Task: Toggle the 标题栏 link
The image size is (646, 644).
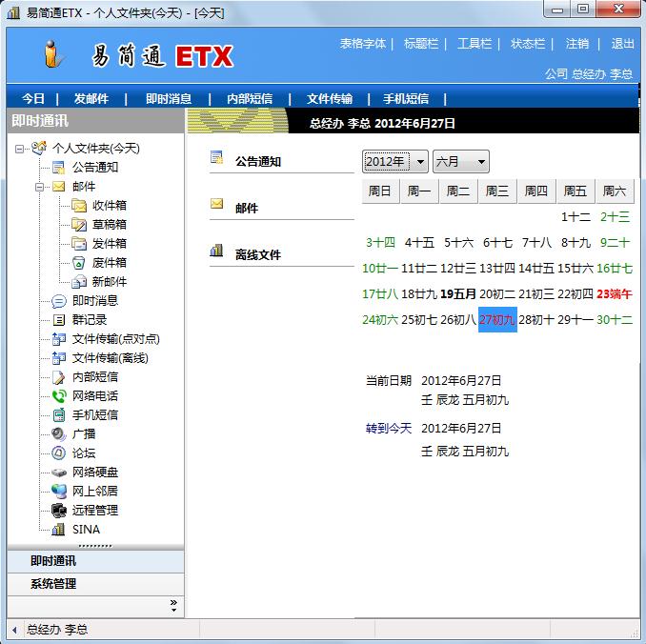Action: 421,43
